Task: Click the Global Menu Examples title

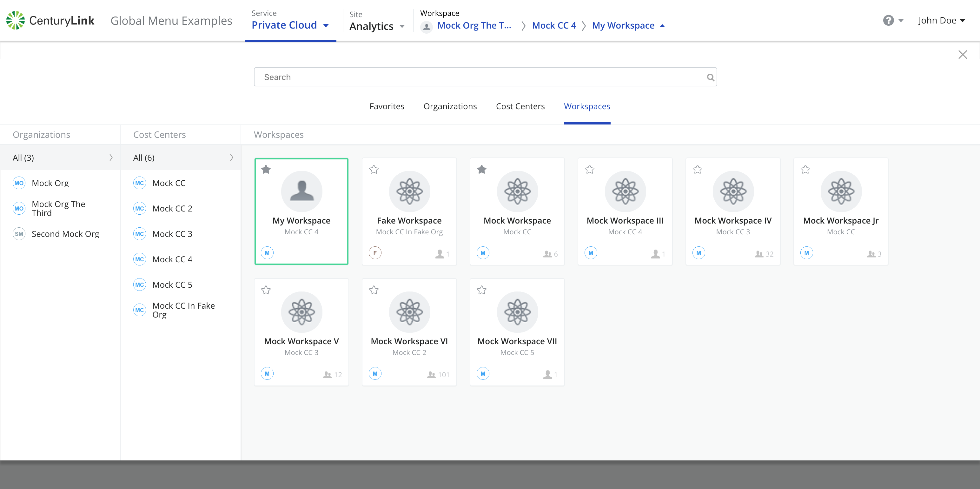Action: click(x=171, y=21)
